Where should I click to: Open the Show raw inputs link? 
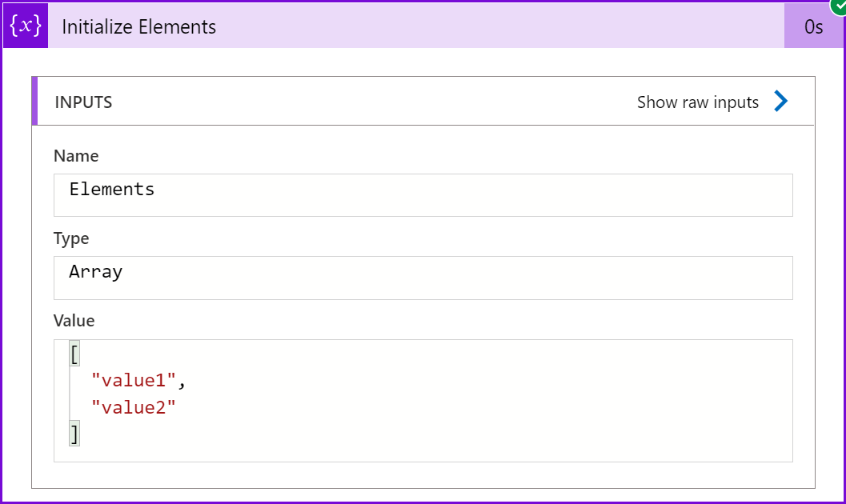point(697,102)
